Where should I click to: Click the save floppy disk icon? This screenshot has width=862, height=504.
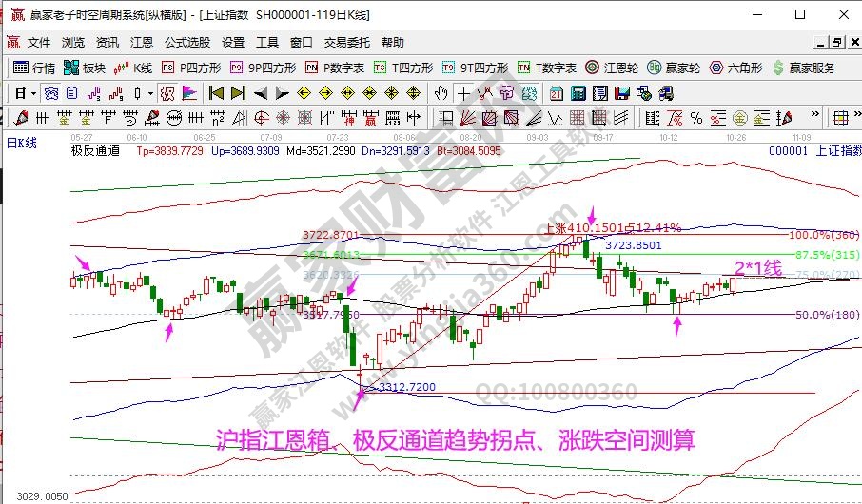[621, 93]
